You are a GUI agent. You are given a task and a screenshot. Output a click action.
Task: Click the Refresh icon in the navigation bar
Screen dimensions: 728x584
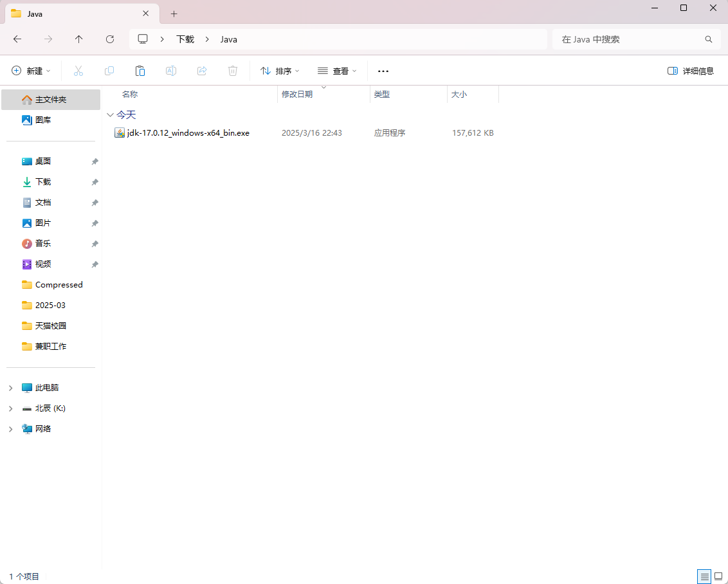[110, 39]
